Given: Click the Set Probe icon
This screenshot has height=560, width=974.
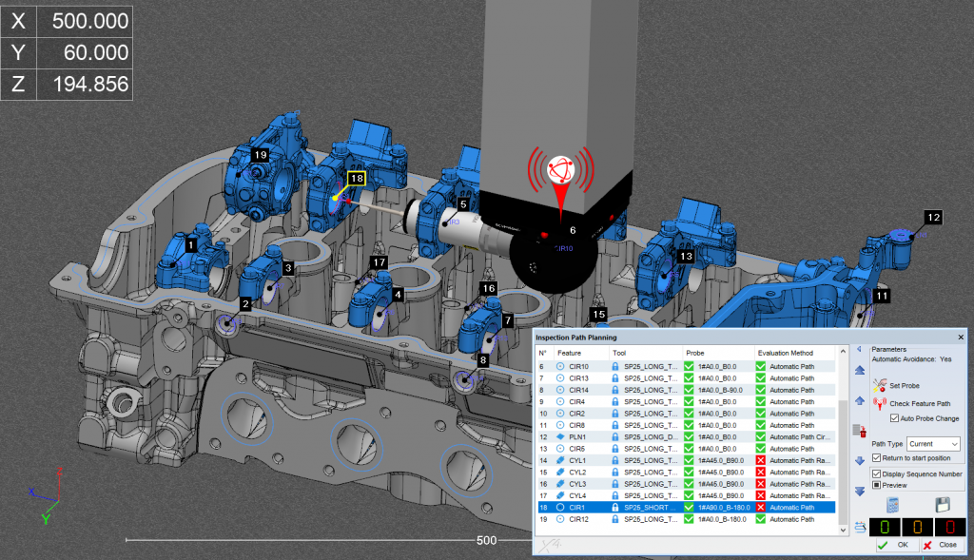Looking at the screenshot, I should click(880, 384).
